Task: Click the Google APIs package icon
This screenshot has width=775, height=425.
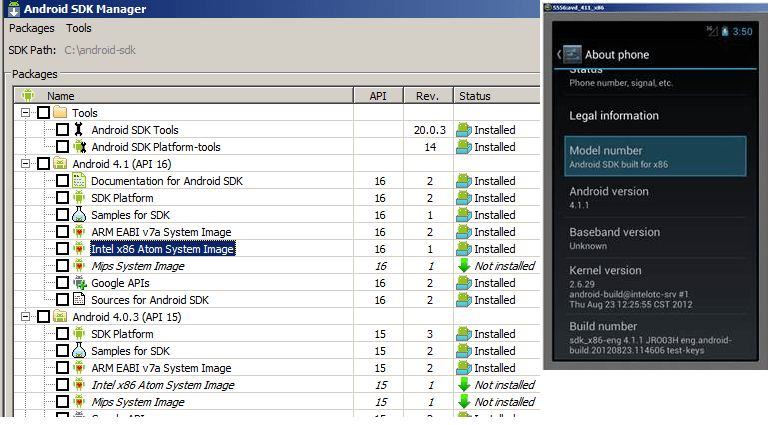Action: coord(79,283)
